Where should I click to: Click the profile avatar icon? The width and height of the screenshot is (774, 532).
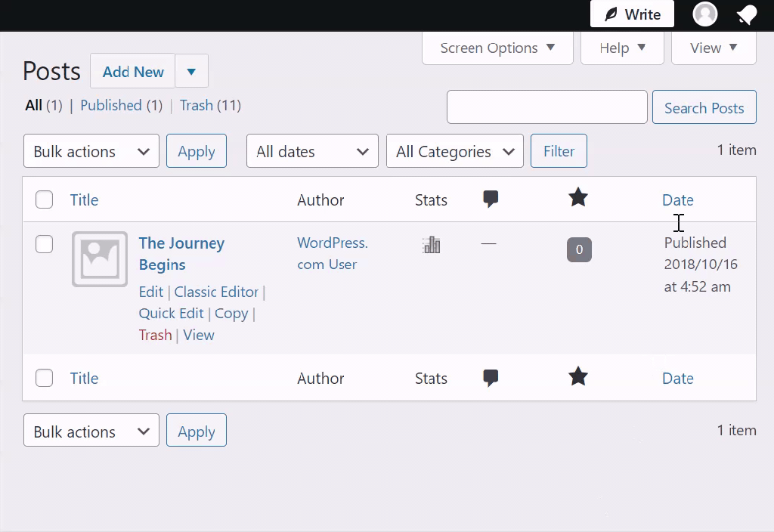pyautogui.click(x=704, y=14)
